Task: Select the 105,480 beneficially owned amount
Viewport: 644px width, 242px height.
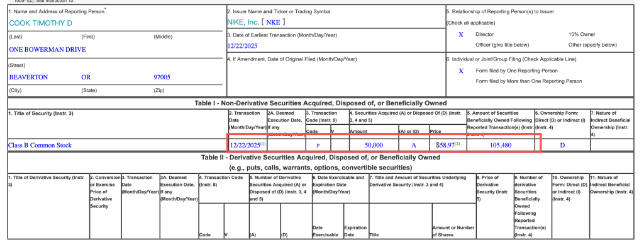Action: [x=500, y=146]
